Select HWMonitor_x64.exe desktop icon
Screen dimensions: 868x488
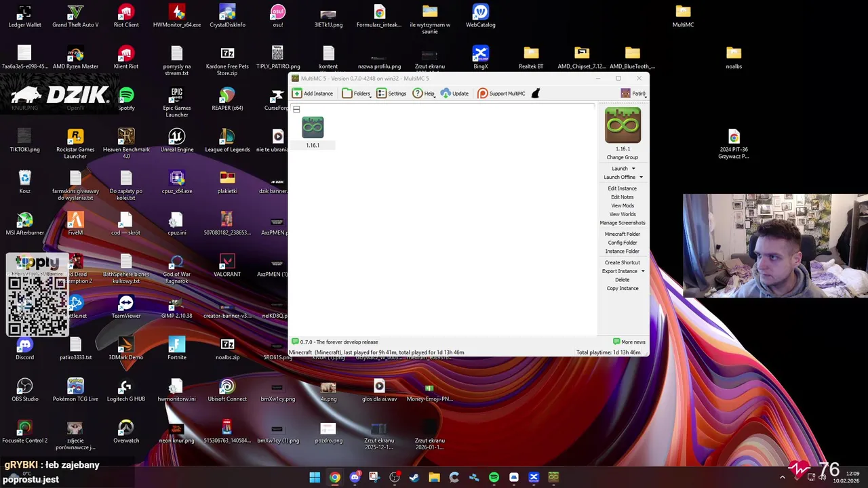[177, 17]
